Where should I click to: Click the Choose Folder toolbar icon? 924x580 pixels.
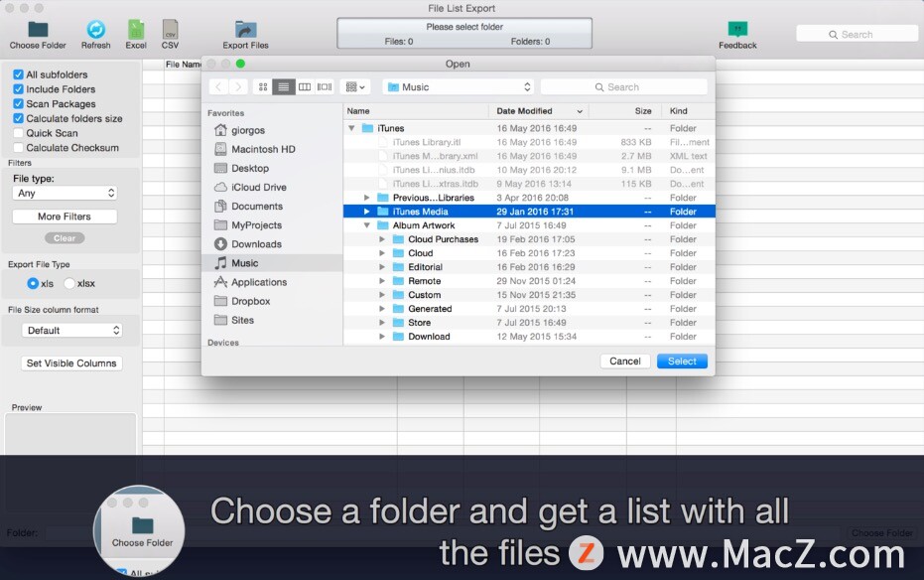(x=38, y=35)
